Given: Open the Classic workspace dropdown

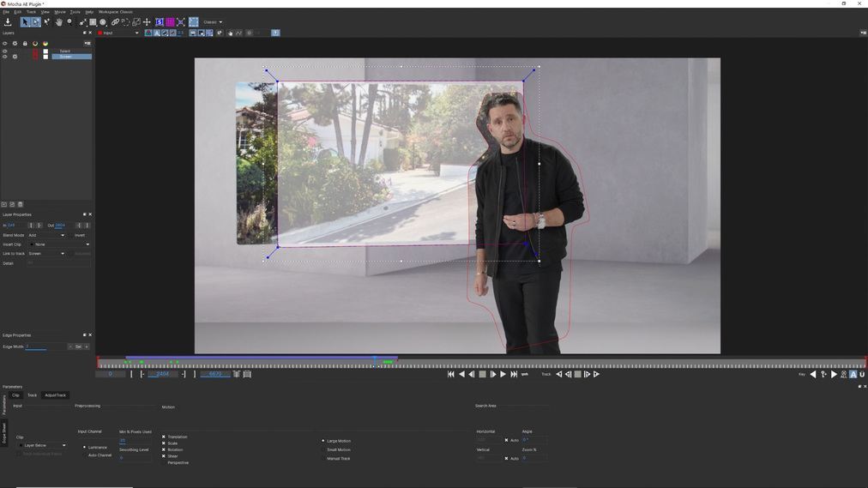Looking at the screenshot, I should (213, 22).
